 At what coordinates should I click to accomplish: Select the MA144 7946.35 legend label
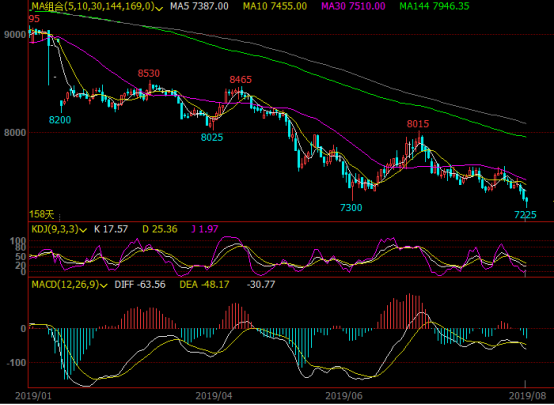pyautogui.click(x=434, y=6)
